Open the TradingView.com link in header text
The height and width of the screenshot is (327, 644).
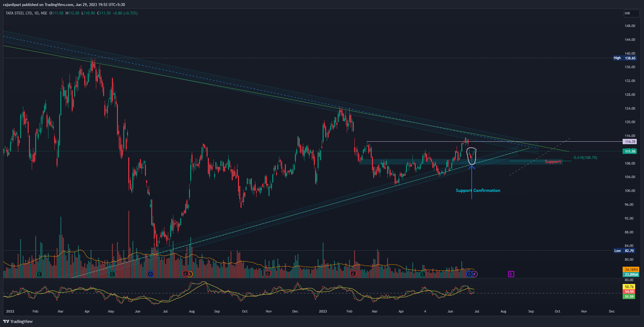(59, 5)
